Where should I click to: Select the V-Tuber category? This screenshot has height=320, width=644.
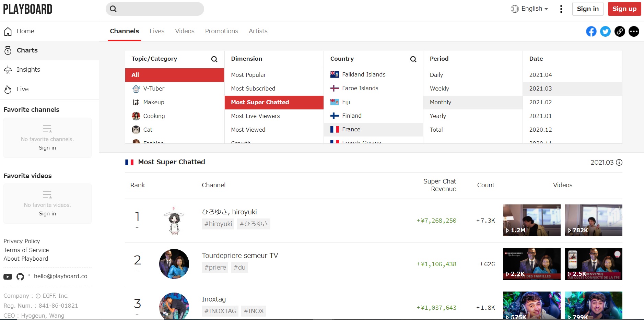(x=175, y=88)
